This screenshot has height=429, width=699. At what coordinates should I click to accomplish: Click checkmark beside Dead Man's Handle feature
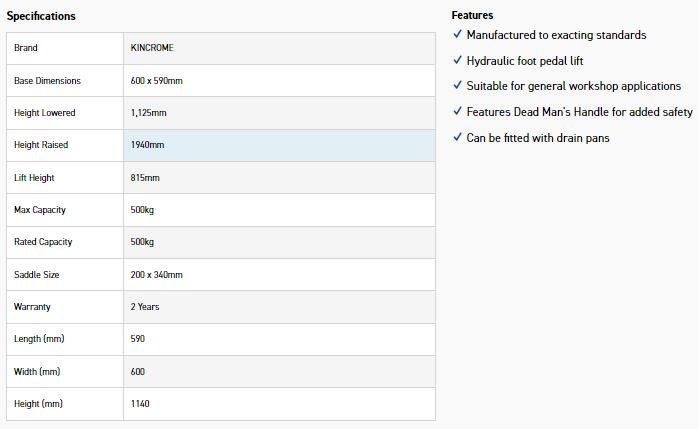[457, 112]
